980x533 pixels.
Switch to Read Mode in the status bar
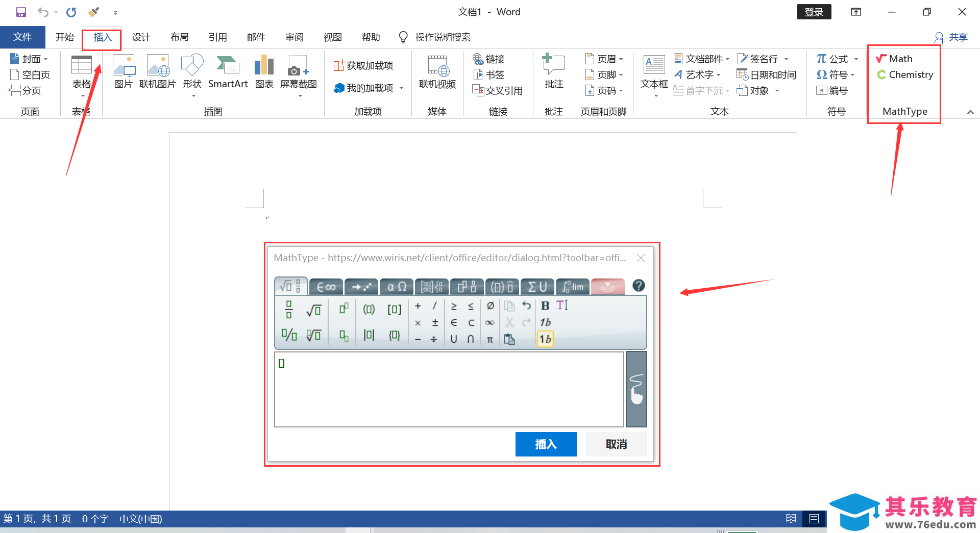coord(791,519)
